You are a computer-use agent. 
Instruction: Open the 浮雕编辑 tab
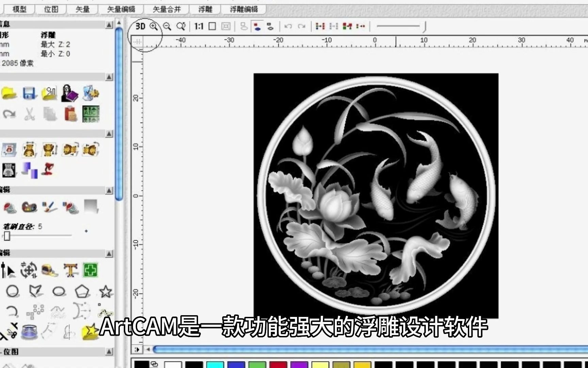pos(244,10)
